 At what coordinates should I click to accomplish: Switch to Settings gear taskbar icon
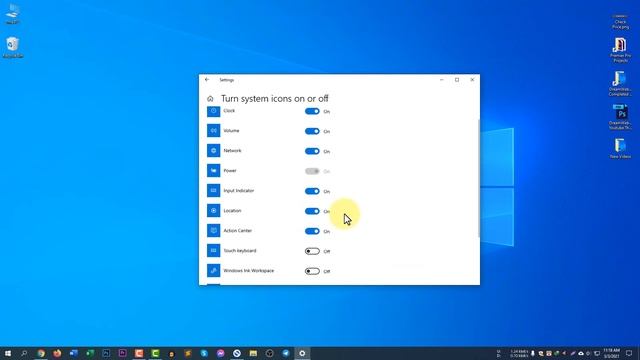(x=302, y=353)
